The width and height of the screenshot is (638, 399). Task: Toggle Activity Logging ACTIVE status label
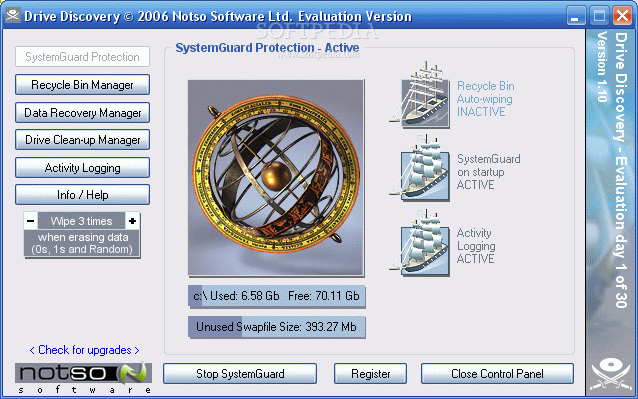(476, 246)
